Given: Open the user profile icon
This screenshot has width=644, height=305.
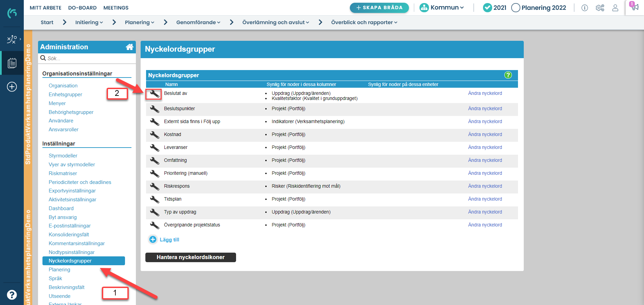Looking at the screenshot, I should 615,8.
